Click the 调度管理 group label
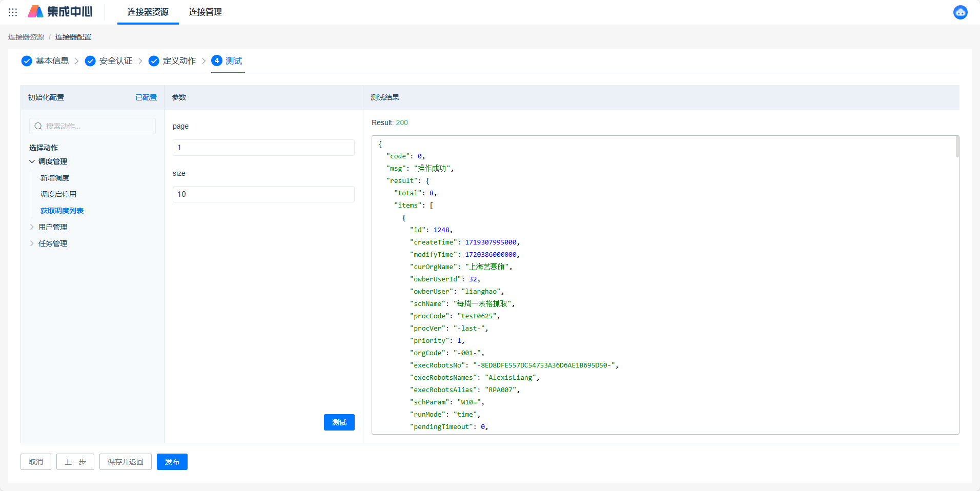 pyautogui.click(x=53, y=161)
